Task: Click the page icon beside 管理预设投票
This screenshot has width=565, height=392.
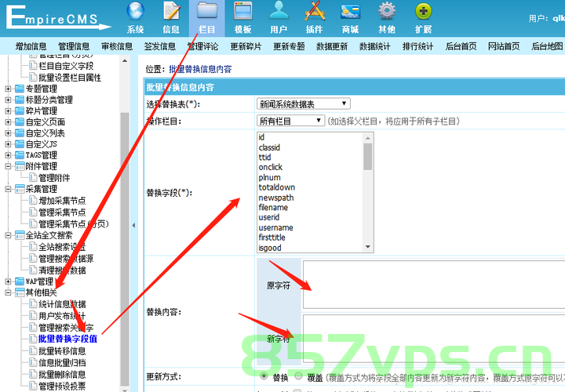Action: [x=33, y=386]
